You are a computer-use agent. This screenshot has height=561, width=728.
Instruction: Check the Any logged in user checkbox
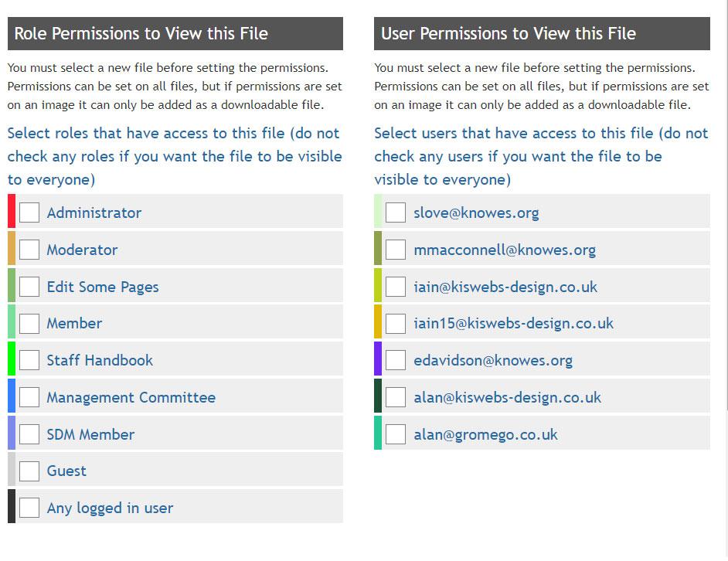pyautogui.click(x=29, y=508)
